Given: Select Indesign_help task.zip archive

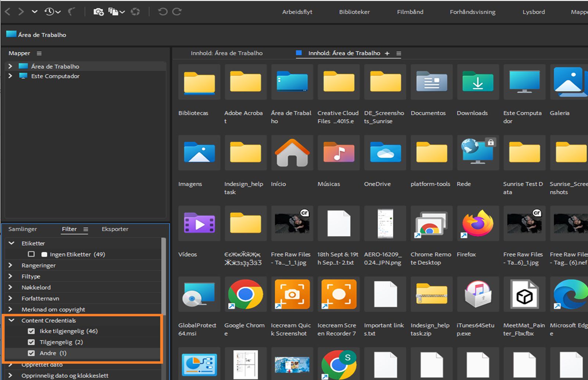Looking at the screenshot, I should coord(431,294).
